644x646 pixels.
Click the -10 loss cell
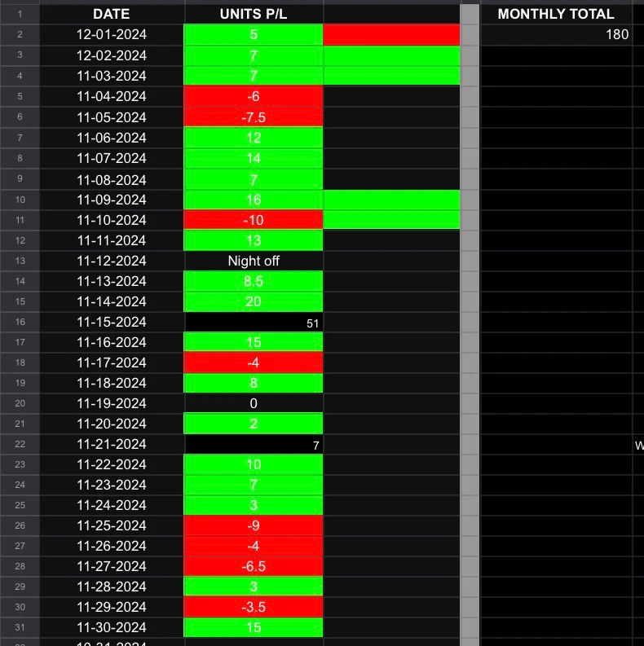(254, 220)
